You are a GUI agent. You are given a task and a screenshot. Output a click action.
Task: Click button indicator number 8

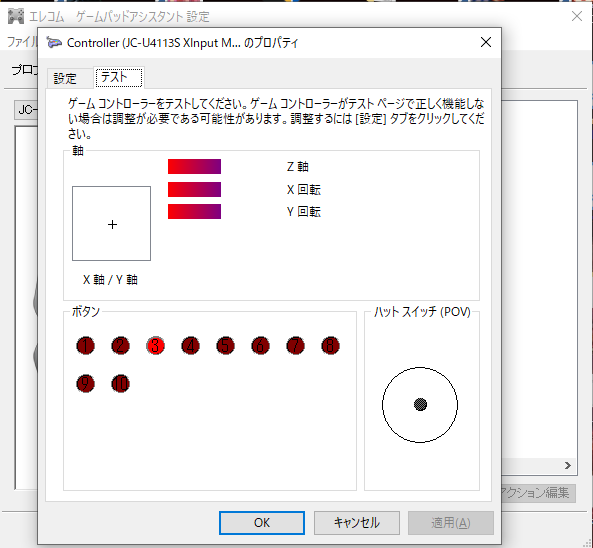[330, 345]
